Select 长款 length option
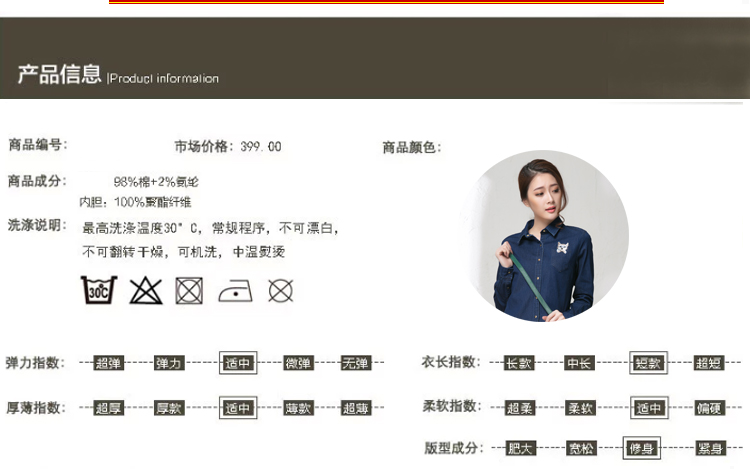The width and height of the screenshot is (750, 469). 519,363
